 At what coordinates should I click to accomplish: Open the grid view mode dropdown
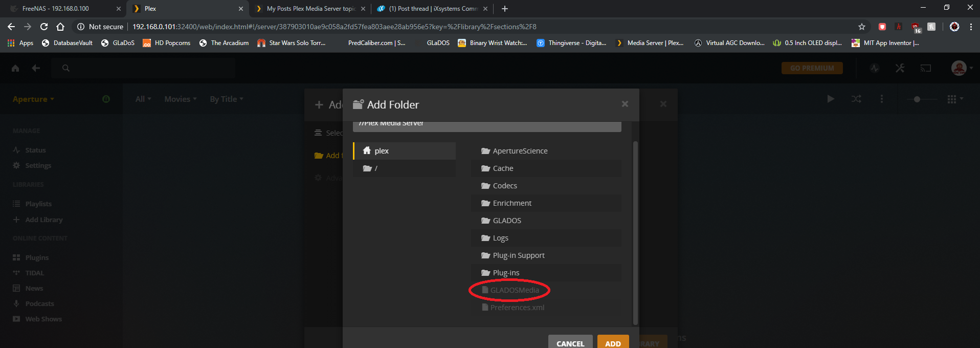[x=955, y=99]
